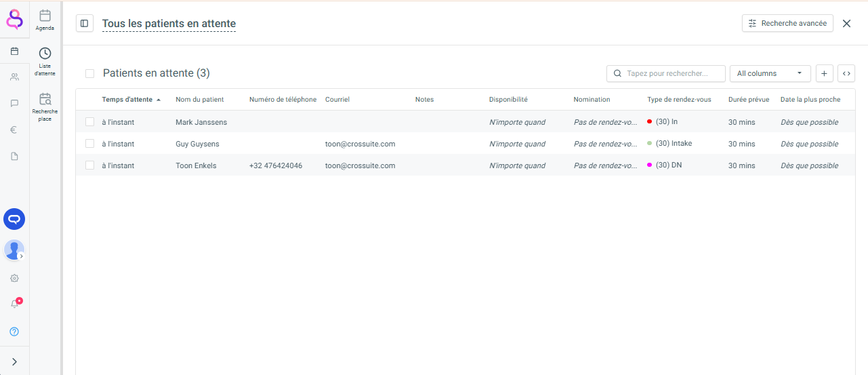This screenshot has width=868, height=375.
Task: Click Recherche avancée button
Action: coord(787,23)
